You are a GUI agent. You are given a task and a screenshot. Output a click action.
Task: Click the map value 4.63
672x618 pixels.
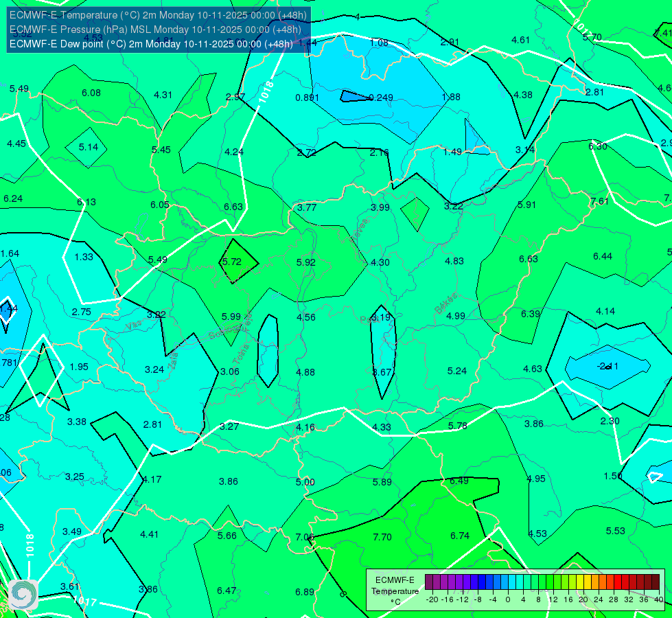(533, 369)
